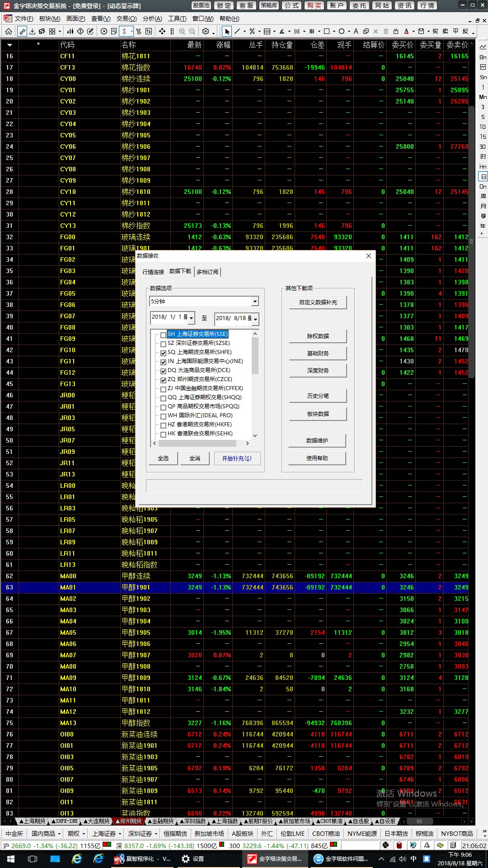Viewport: 488px width, 868px height.
Task: Uncheck DQ 大连商品交易所(DCE) checkbox
Action: click(x=164, y=371)
